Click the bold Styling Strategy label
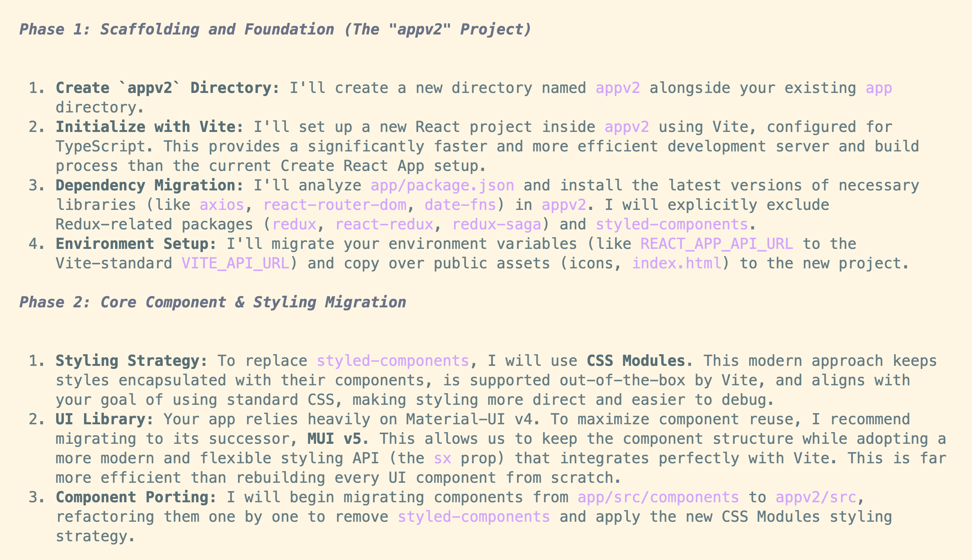The image size is (972, 560). [x=132, y=361]
